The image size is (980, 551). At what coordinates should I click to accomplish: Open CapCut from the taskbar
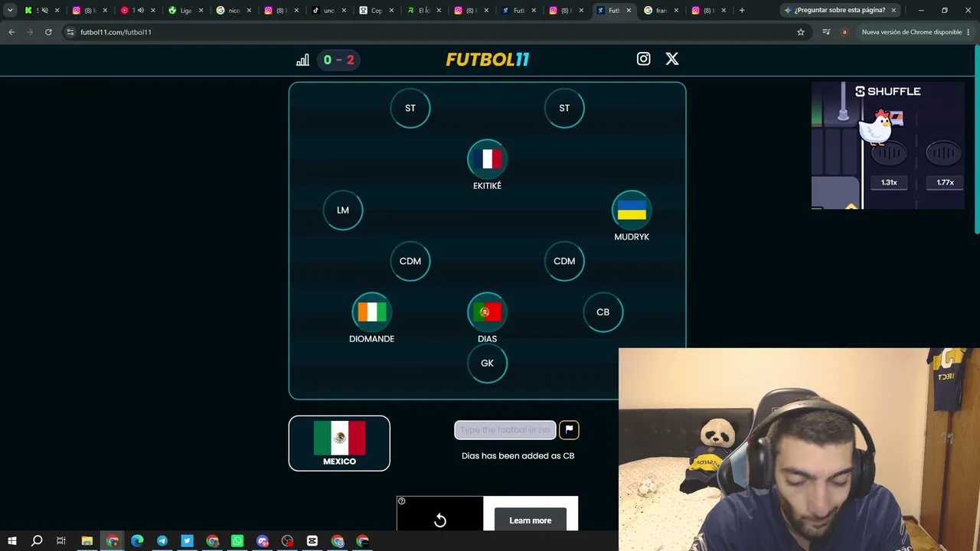(x=312, y=541)
